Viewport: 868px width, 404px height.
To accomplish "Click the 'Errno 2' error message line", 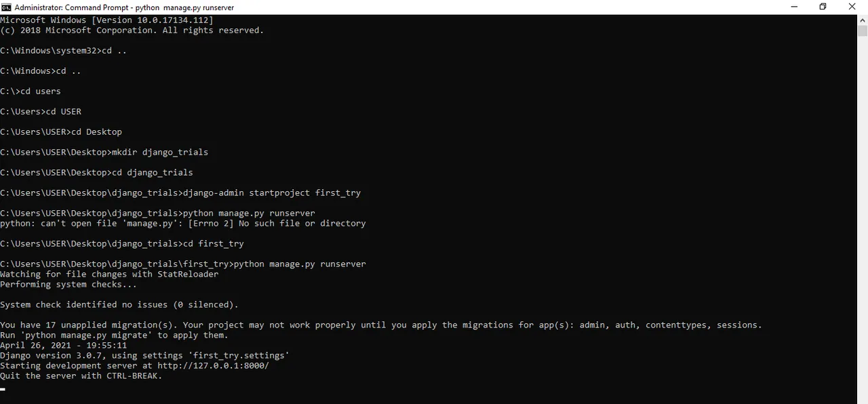I will (183, 223).
